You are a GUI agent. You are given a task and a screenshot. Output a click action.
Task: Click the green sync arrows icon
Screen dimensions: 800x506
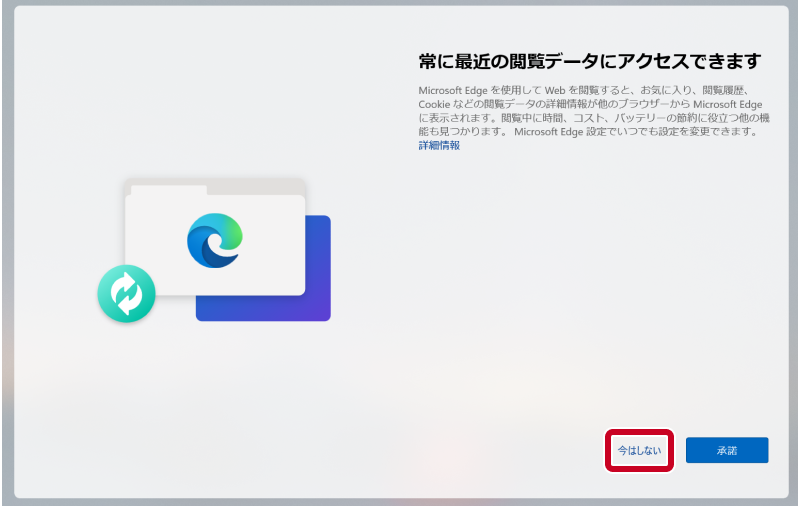click(127, 294)
